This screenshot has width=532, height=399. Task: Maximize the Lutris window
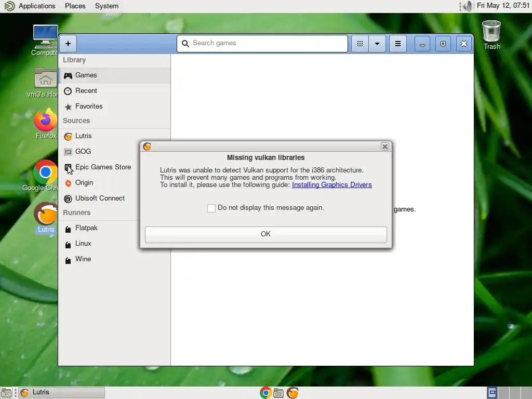tap(443, 44)
